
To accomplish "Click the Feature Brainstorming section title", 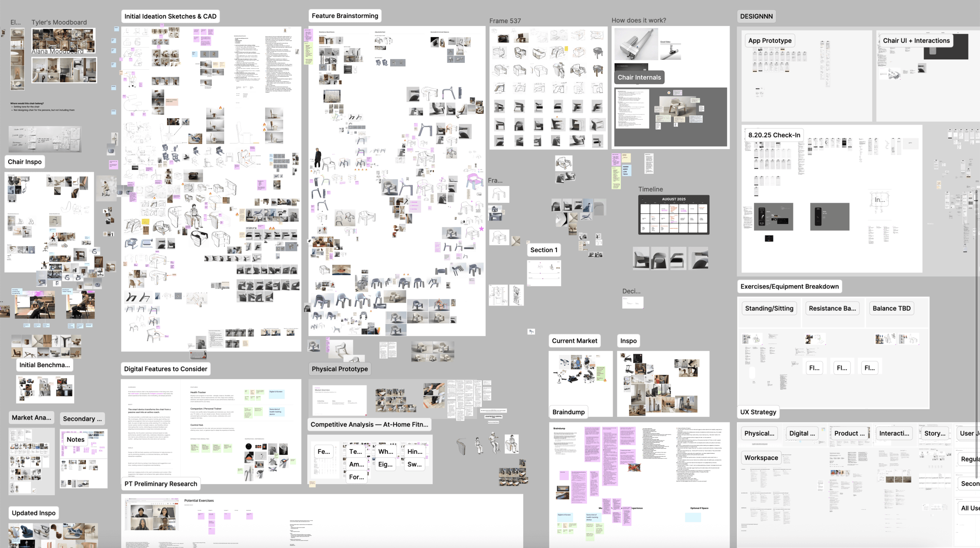I will (x=345, y=15).
